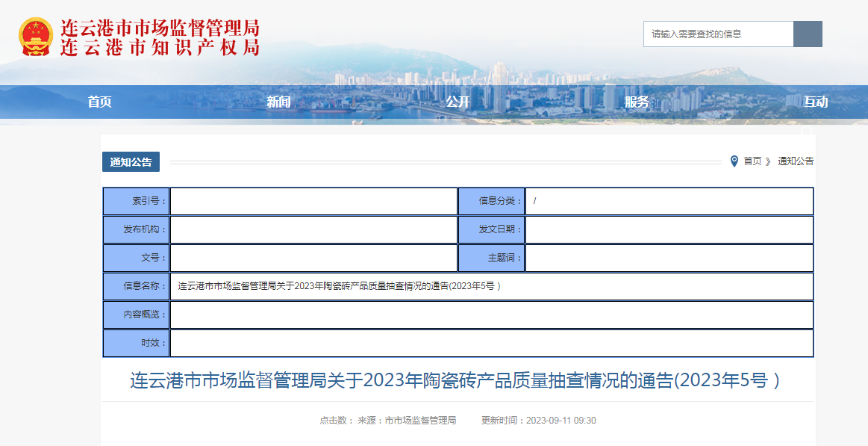
Task: Open the 服务 navigation item
Action: [637, 102]
